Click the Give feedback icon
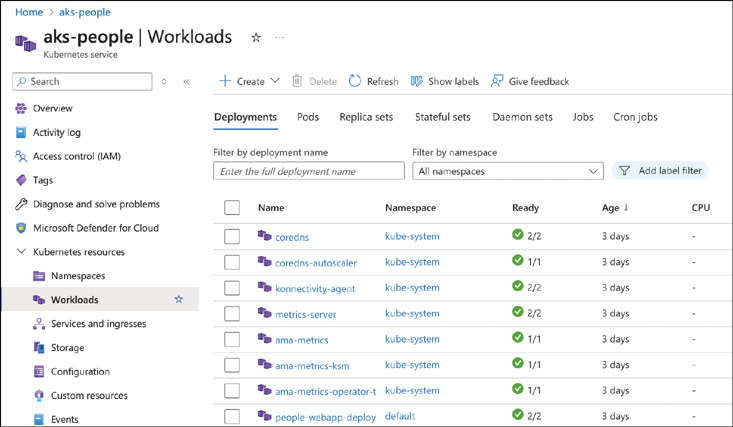The image size is (733, 427). point(497,81)
